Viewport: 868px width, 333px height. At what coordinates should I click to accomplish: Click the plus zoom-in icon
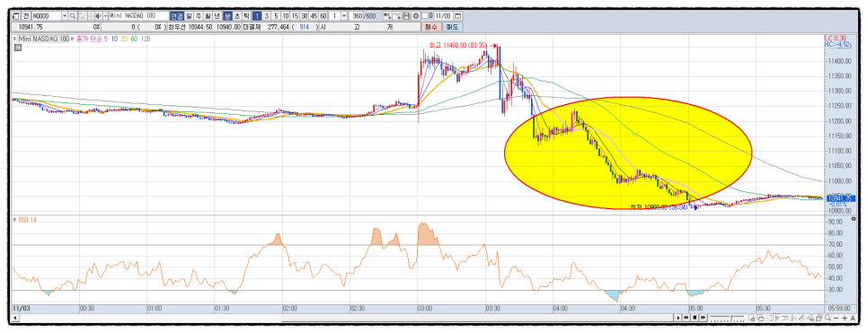845,318
